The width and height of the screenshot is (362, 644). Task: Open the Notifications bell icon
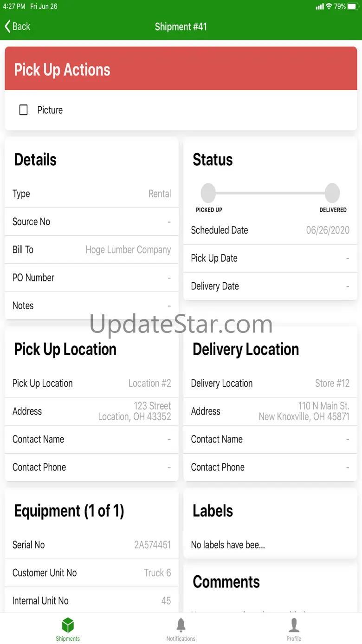(181, 625)
